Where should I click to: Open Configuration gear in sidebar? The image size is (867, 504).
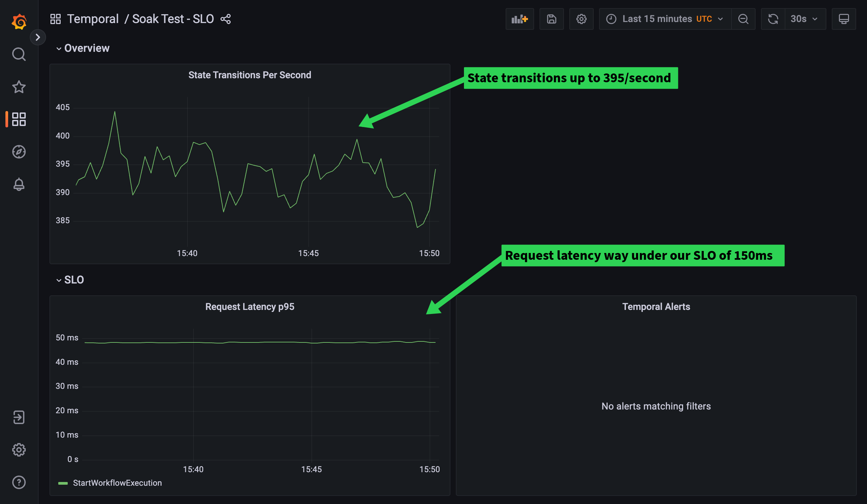[19, 450]
